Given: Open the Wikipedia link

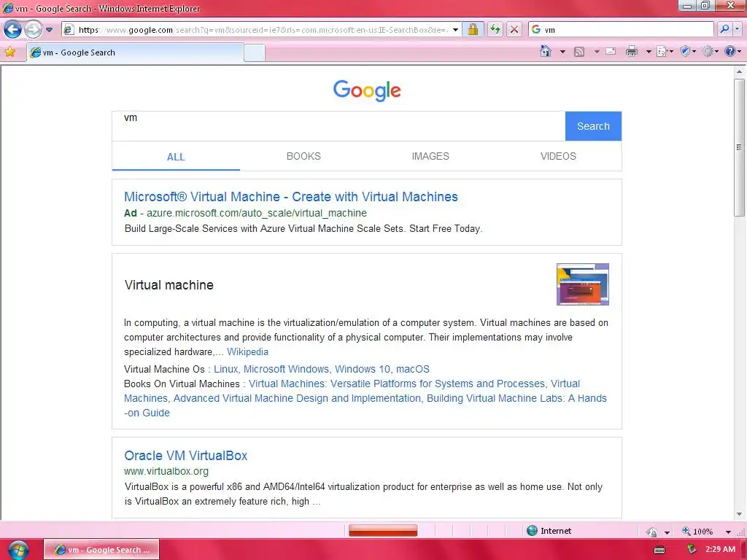Looking at the screenshot, I should pyautogui.click(x=247, y=352).
